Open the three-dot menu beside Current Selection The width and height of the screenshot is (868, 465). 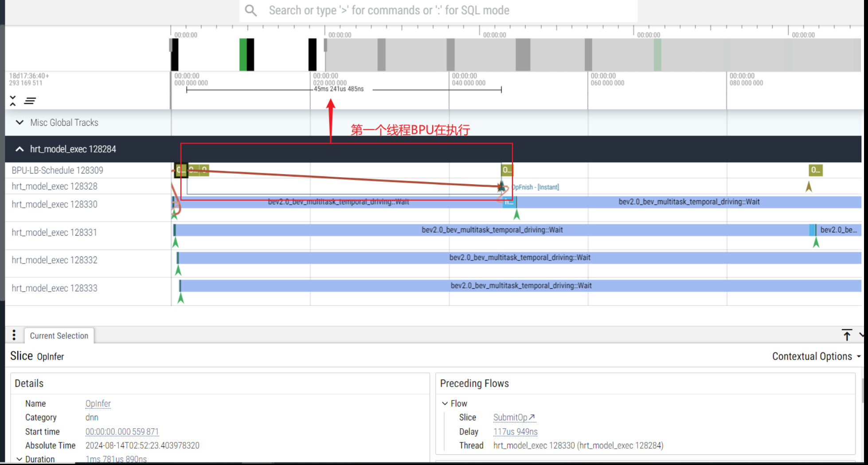(x=14, y=335)
